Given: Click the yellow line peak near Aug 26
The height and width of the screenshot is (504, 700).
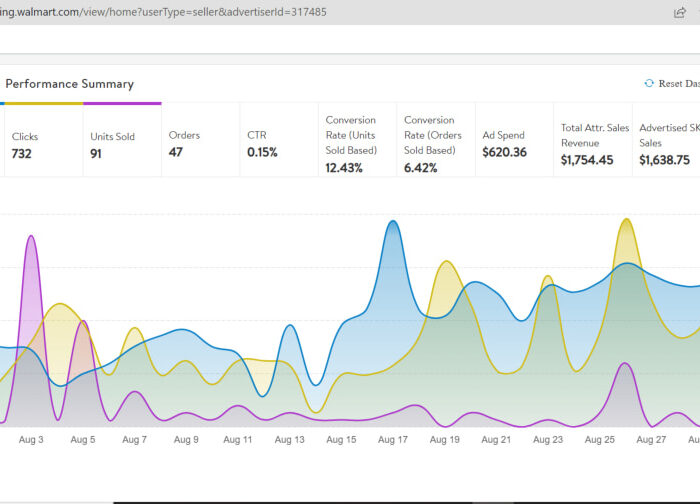Looking at the screenshot, I should click(x=626, y=219).
